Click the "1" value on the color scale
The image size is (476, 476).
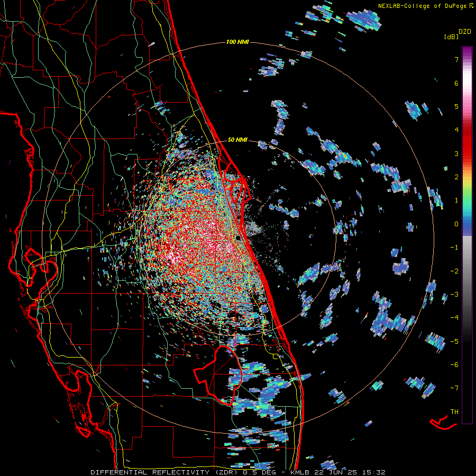[x=456, y=200]
